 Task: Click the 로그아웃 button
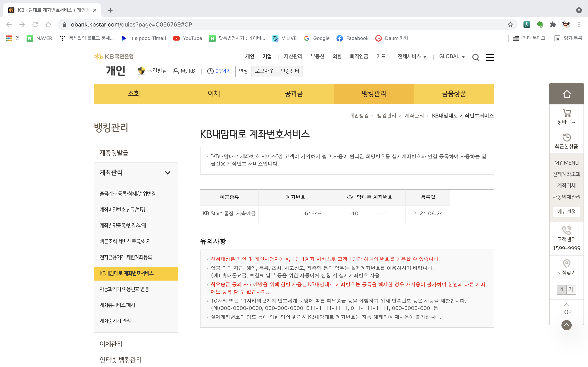pyautogui.click(x=264, y=71)
